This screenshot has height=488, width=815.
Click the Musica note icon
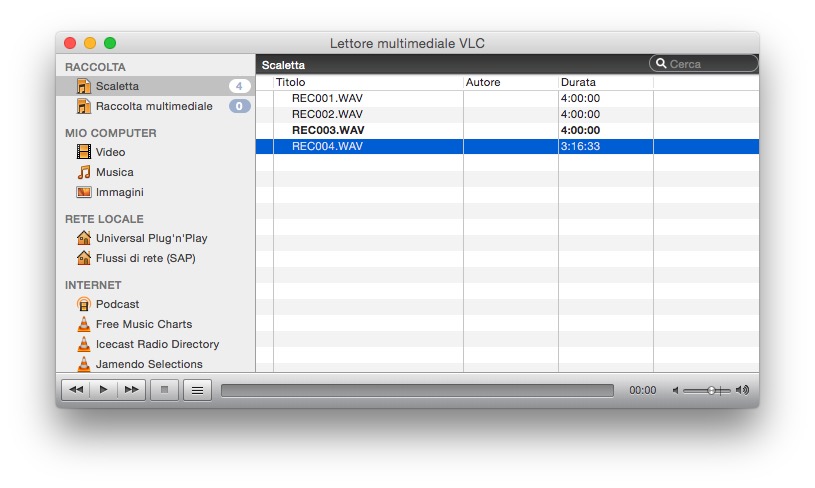tap(83, 172)
